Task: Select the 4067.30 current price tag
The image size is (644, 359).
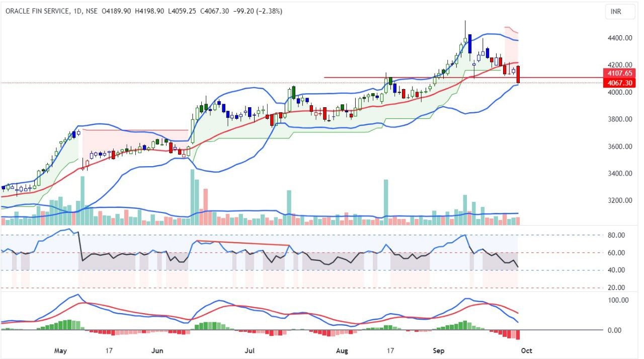Action: [619, 83]
